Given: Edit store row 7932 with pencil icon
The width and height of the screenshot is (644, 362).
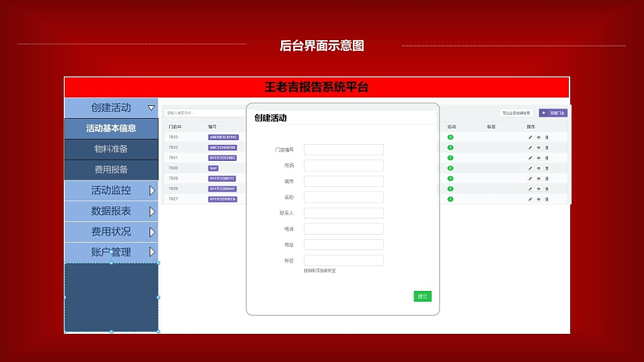Looking at the screenshot, I should (x=530, y=147).
